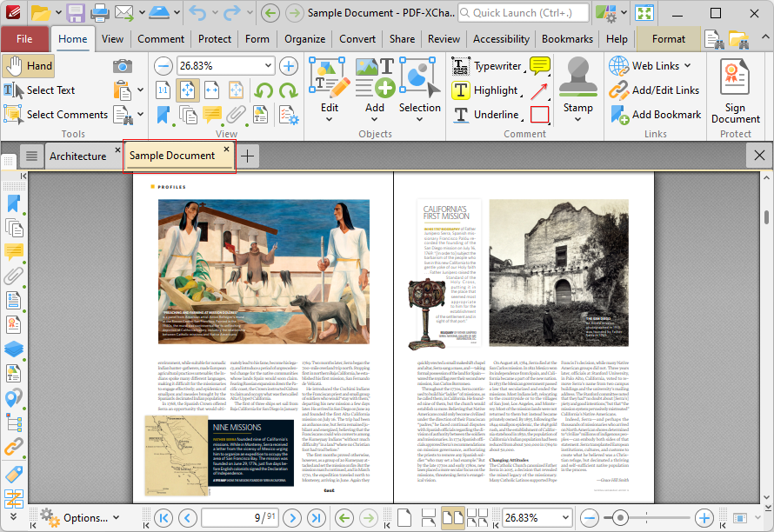Go to first page in bottom navigation
The width and height of the screenshot is (774, 532).
click(x=163, y=518)
